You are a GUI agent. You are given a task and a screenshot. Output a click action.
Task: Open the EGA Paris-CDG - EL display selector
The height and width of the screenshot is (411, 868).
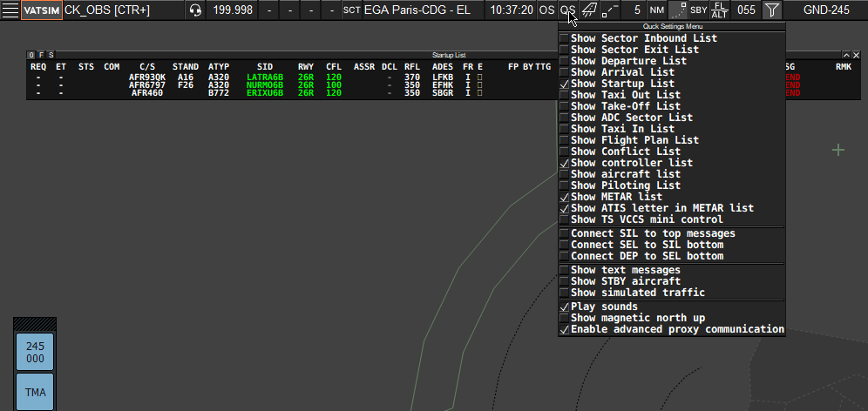click(x=424, y=10)
